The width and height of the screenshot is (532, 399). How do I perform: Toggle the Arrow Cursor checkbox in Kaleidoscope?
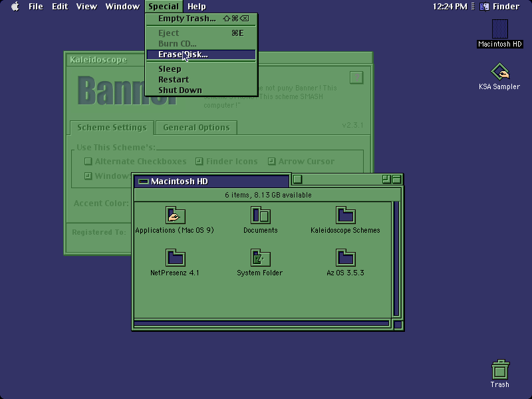(x=301, y=162)
